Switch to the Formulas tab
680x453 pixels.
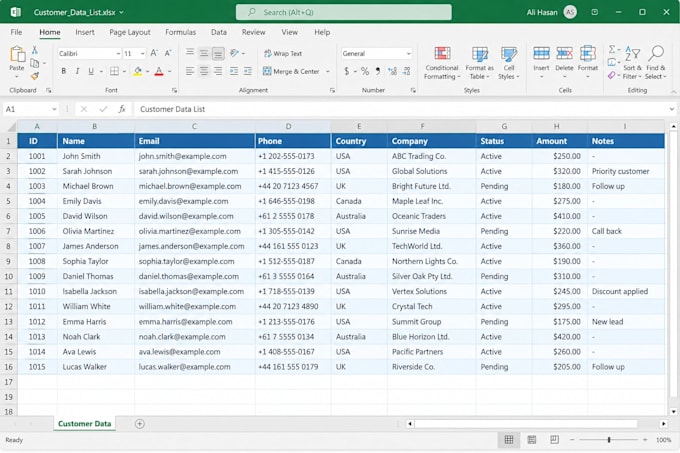(180, 32)
